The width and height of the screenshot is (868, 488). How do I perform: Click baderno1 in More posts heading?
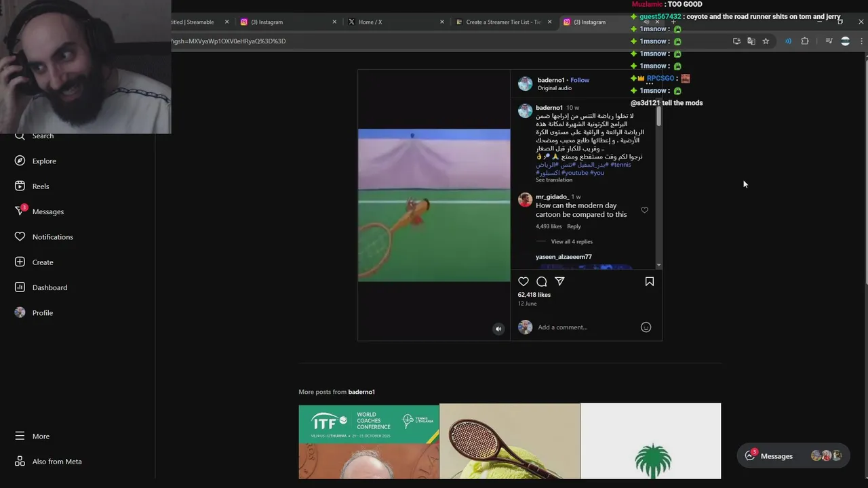pyautogui.click(x=361, y=392)
